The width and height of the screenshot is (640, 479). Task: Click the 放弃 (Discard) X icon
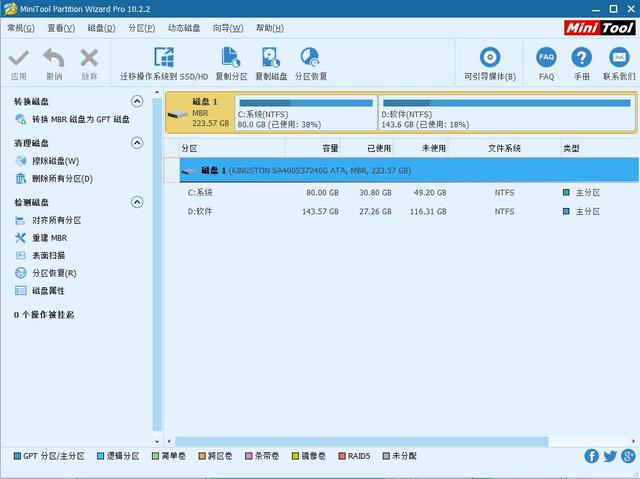click(x=89, y=59)
